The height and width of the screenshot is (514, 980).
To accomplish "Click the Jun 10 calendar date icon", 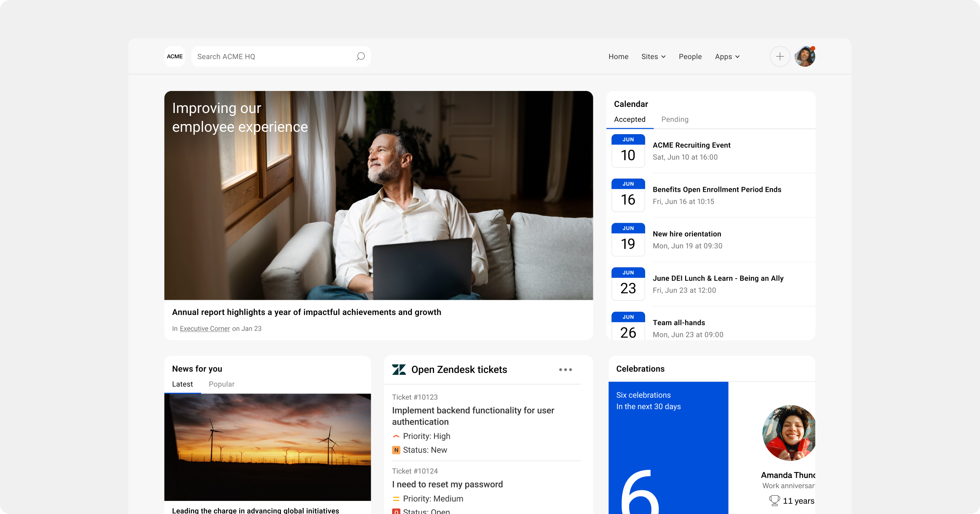I will point(628,151).
